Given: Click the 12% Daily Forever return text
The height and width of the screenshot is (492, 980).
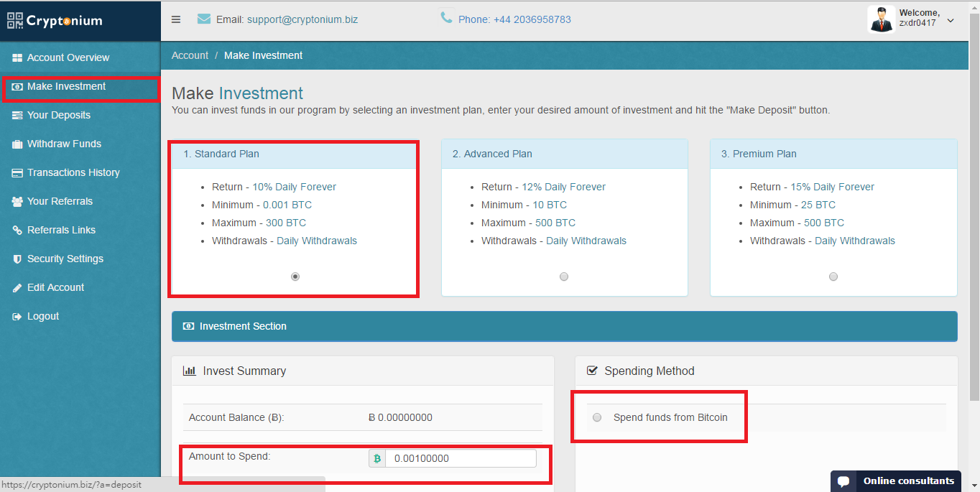Looking at the screenshot, I should point(563,187).
